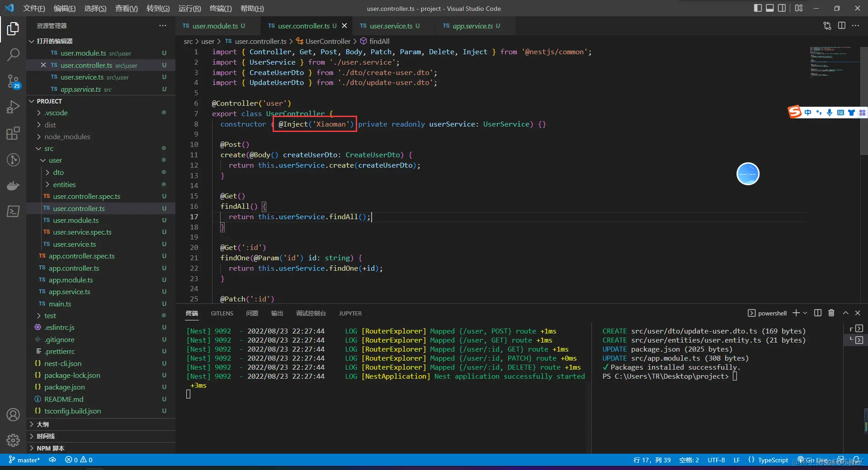This screenshot has height=470, width=868.
Task: Kill the terminal with trash icon
Action: [x=831, y=313]
